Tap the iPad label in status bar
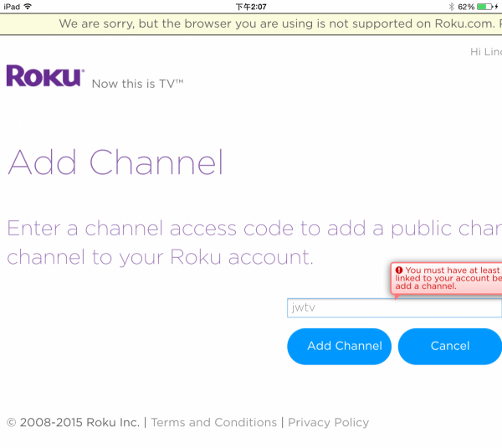 [x=12, y=6]
